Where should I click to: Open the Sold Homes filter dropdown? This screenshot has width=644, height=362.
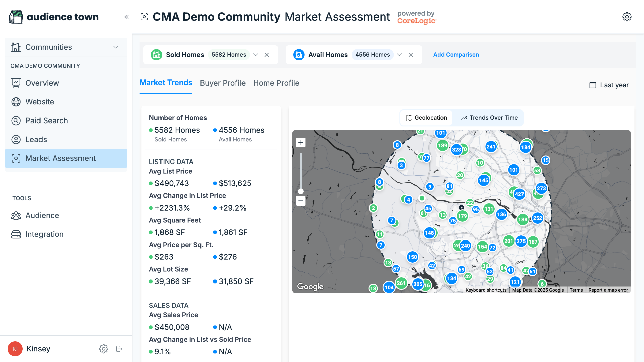[x=256, y=55]
